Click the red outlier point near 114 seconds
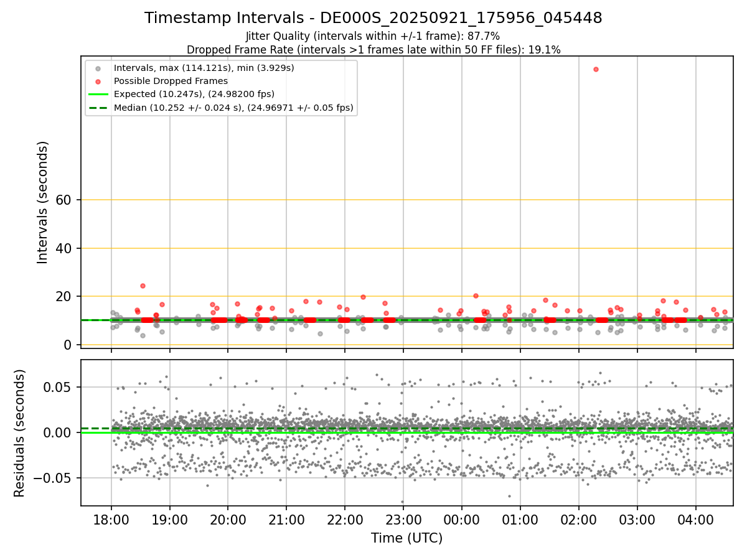 [596, 69]
